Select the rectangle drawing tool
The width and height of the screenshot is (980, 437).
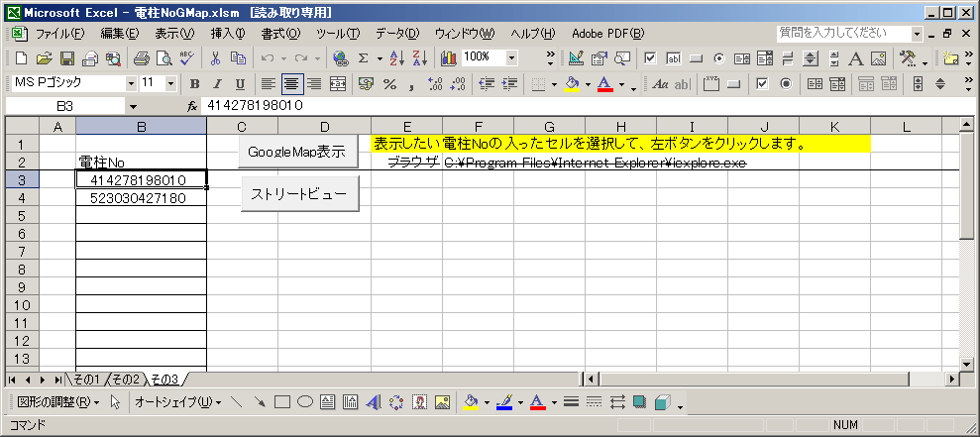point(282,402)
